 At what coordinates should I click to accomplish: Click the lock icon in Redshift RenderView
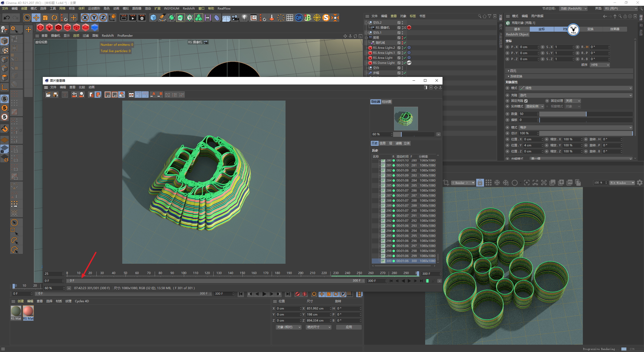[480, 183]
